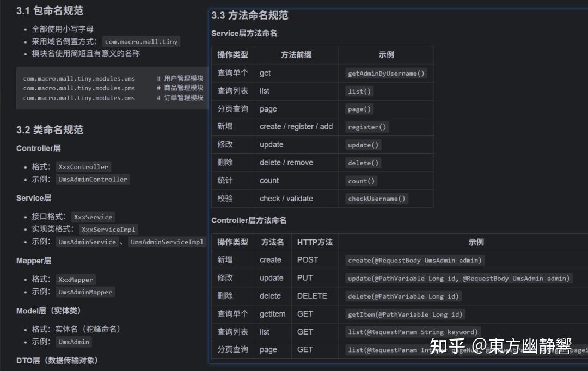Click the code tag "XxxMapper"
588x371 pixels.
coord(76,279)
